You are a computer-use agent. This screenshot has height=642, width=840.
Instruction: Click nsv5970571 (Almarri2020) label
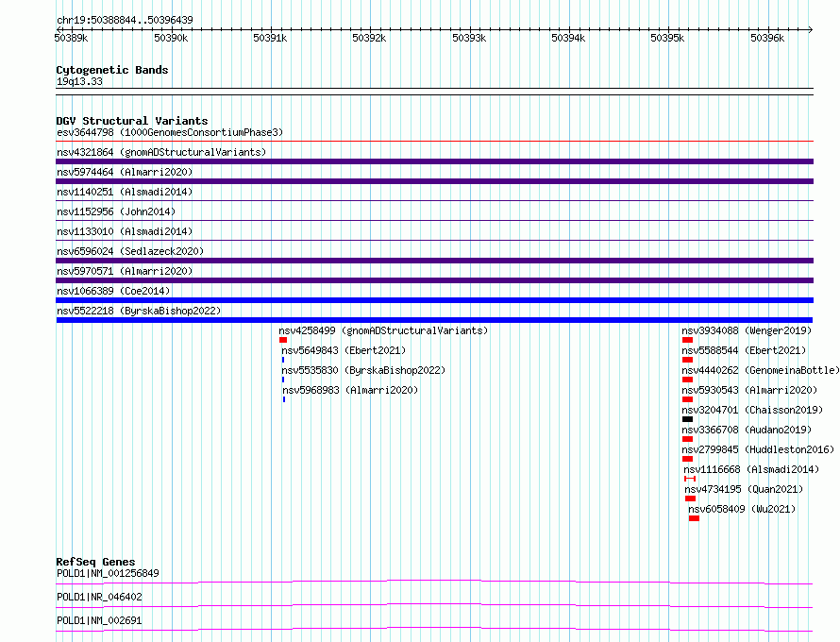125,271
